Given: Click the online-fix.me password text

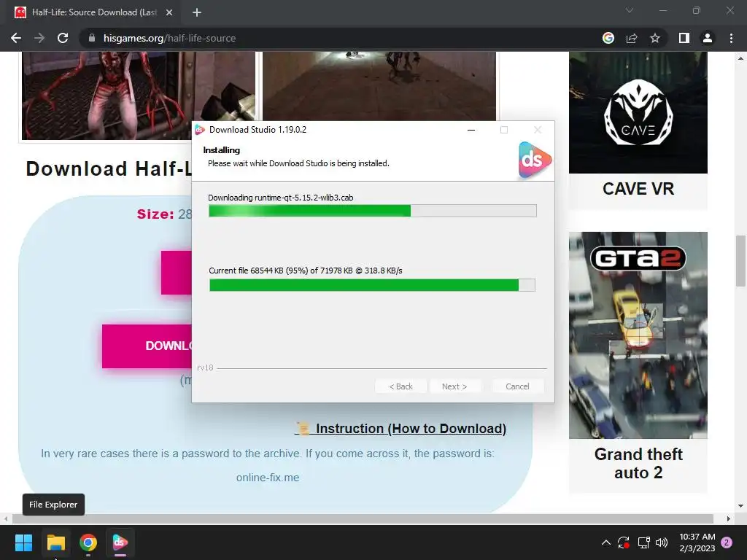Looking at the screenshot, I should click(268, 478).
